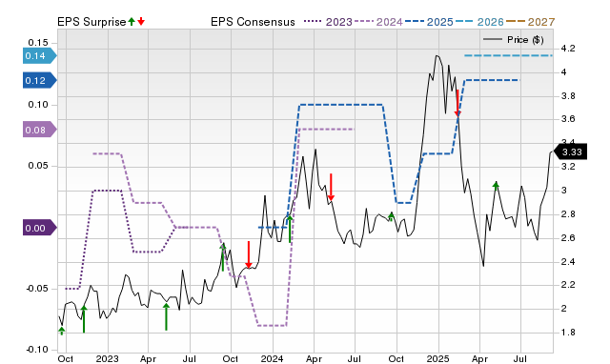The height and width of the screenshot is (364, 610).
Task: Click the 2027 EPS consensus legend entry
Action: (x=530, y=22)
